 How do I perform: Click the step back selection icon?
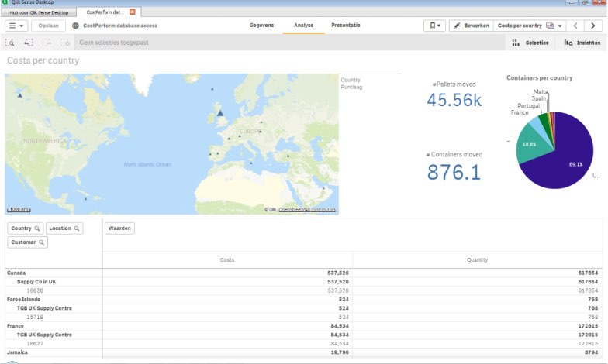tap(29, 43)
